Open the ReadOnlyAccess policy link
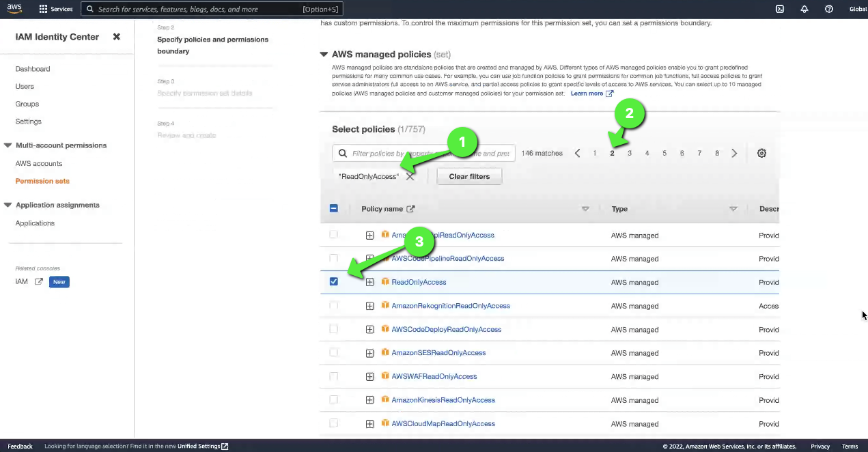The width and height of the screenshot is (868, 452). [x=419, y=282]
